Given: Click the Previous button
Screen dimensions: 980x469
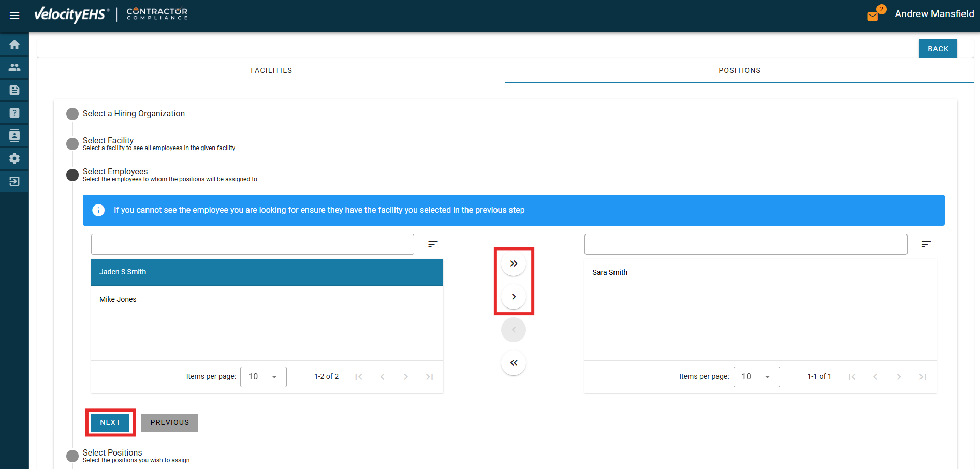Looking at the screenshot, I should click(x=169, y=422).
